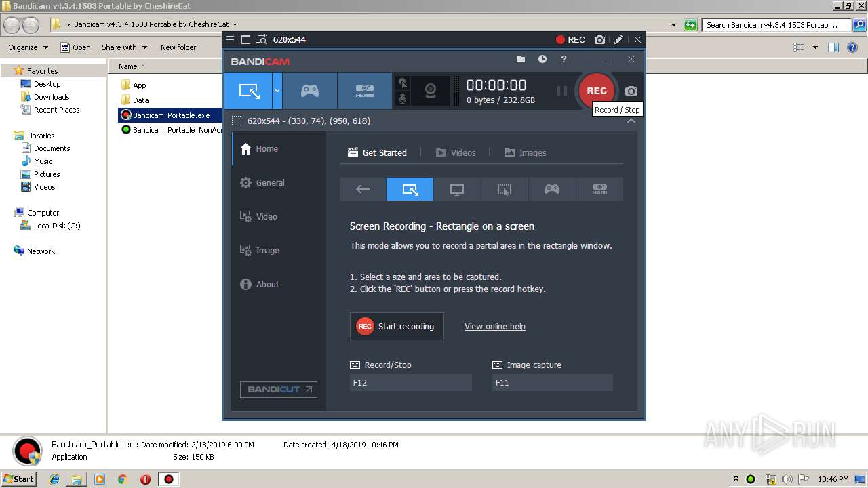868x488 pixels.
Task: Open the Home sidebar section
Action: [279, 148]
